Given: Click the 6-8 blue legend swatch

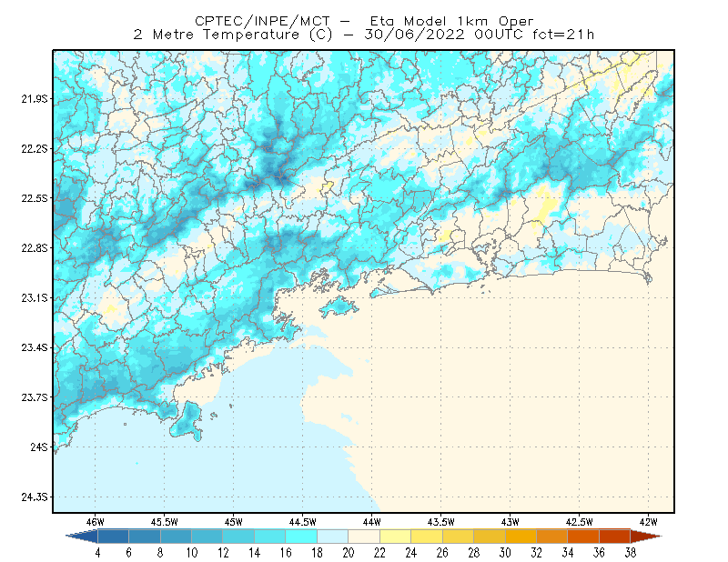Looking at the screenshot, I should click(x=145, y=537).
